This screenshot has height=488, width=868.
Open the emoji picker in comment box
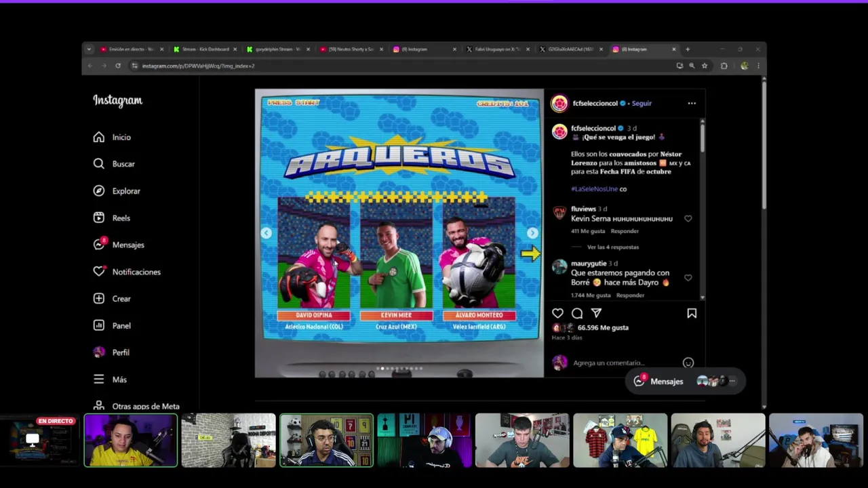click(x=688, y=363)
